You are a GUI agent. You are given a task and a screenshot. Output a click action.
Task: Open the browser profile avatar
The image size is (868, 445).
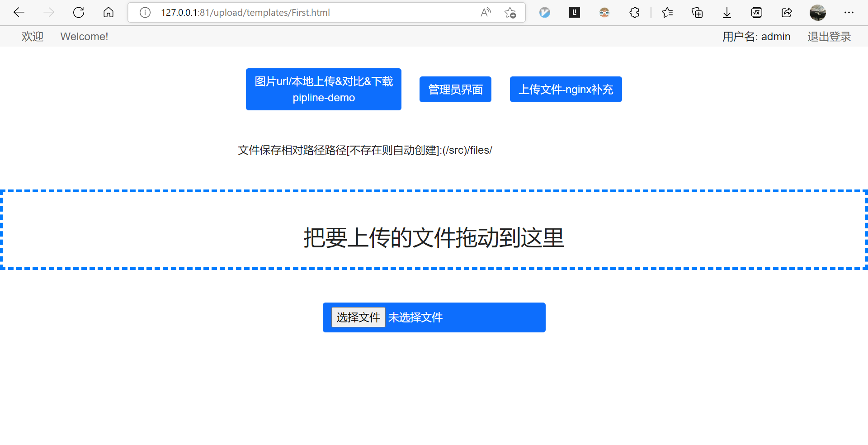(x=818, y=13)
